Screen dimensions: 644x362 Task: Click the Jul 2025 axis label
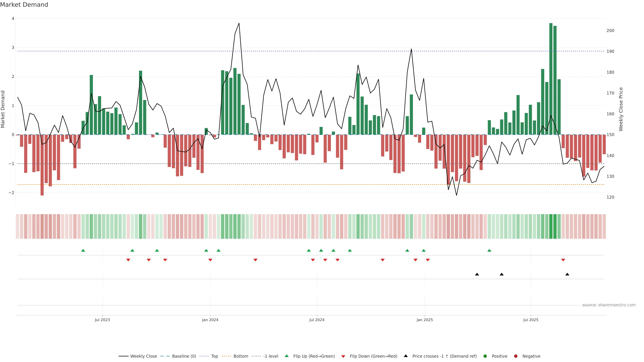coord(531,320)
